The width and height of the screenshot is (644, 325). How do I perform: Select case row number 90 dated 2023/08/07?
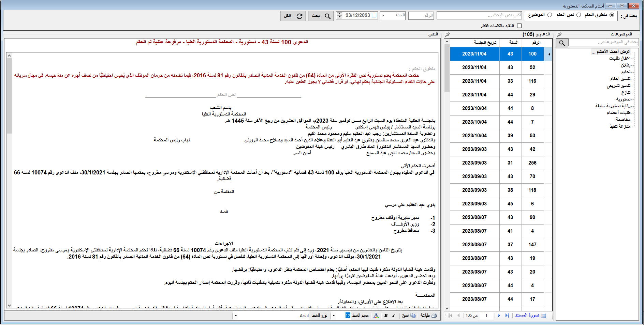[501, 217]
